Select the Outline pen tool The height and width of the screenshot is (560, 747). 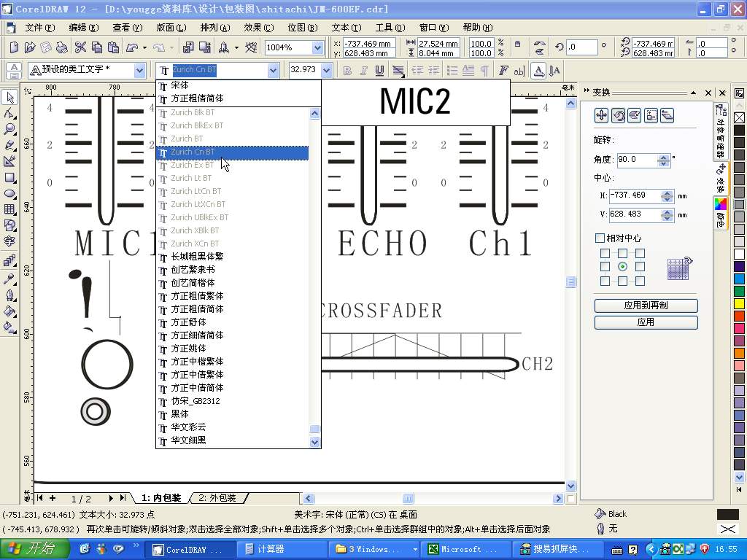tap(9, 295)
